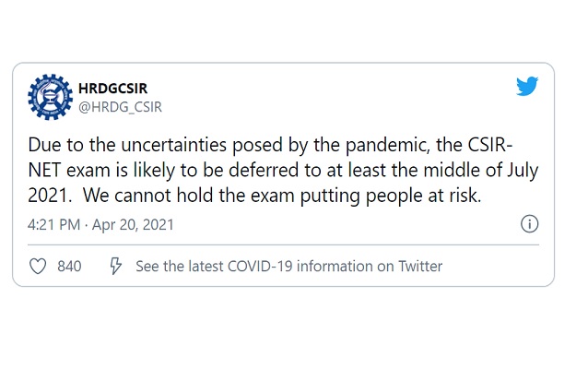Click the lightning bolt icon near COVID-19 link
The width and height of the screenshot is (588, 369).
pyautogui.click(x=116, y=267)
